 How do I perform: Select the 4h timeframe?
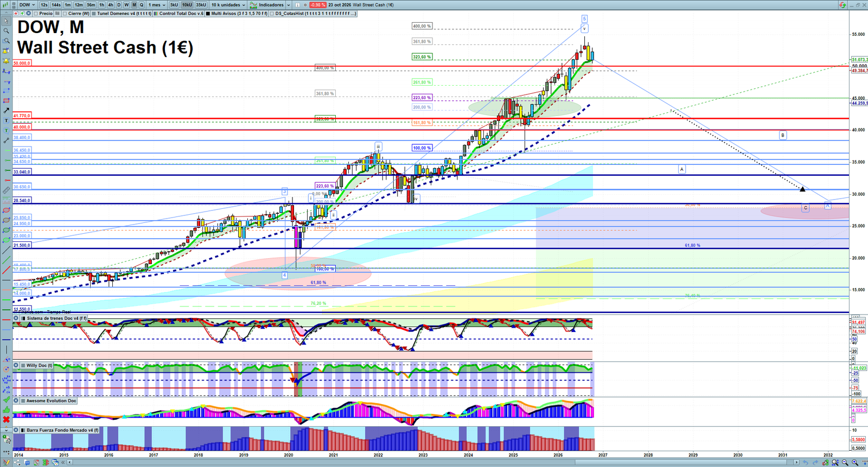point(111,5)
